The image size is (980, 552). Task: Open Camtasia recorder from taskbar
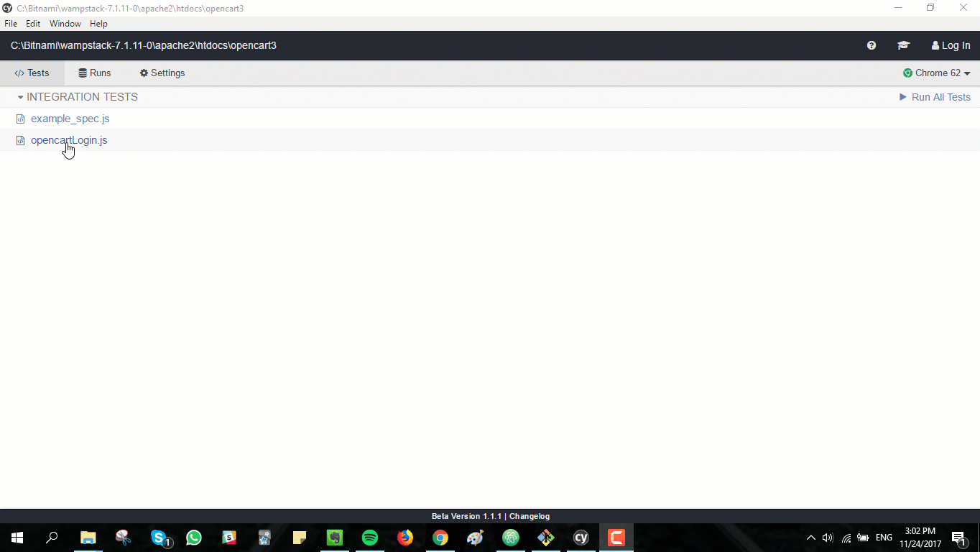[x=616, y=538]
